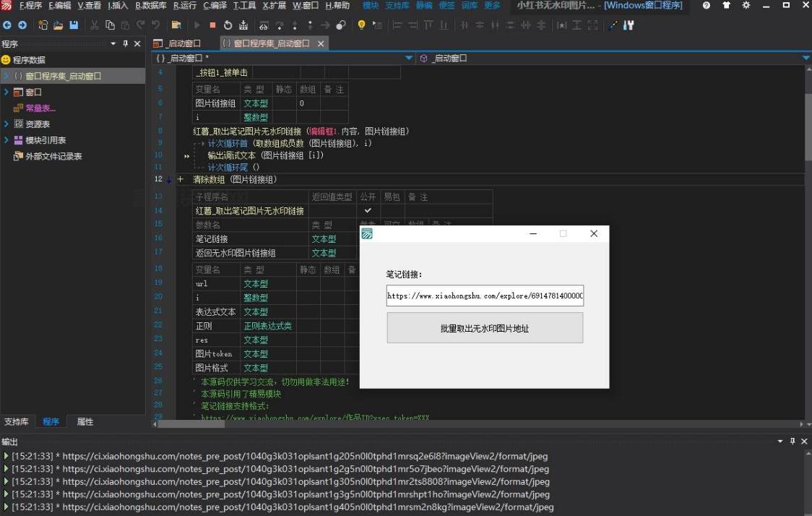Screen dimensions: 812x516
Task: Click the 更多 link in title bar
Action: [x=492, y=5]
